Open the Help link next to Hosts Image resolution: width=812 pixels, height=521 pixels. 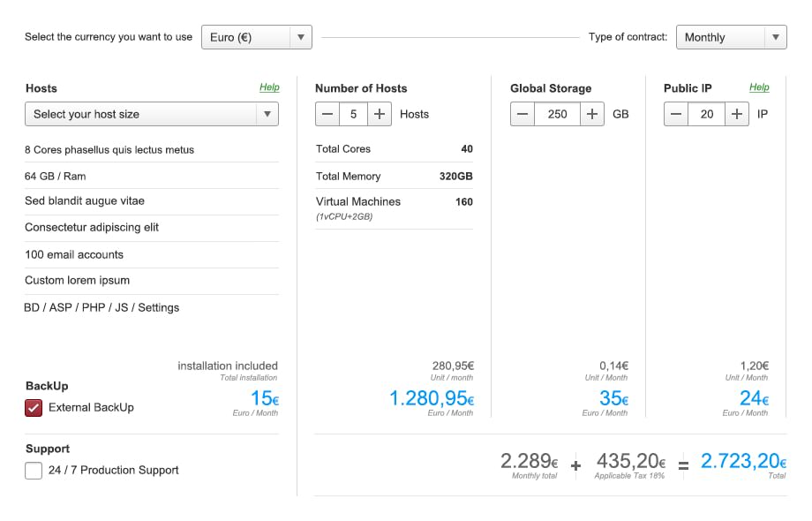pyautogui.click(x=269, y=87)
